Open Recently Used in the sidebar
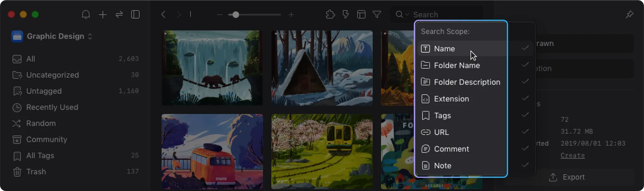Screen dimensions: 644x191 pyautogui.click(x=75, y=107)
